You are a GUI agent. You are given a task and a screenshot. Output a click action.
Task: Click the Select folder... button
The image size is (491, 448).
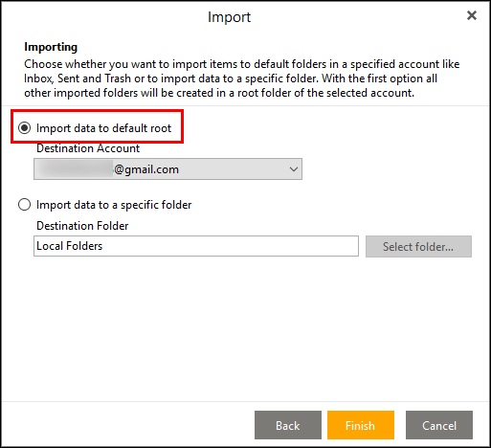click(x=418, y=246)
